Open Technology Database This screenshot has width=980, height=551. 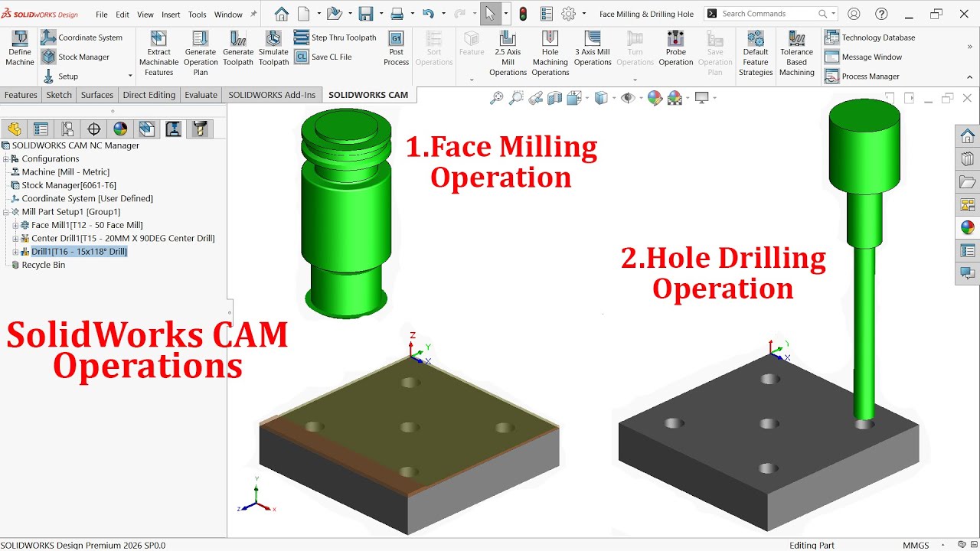870,37
